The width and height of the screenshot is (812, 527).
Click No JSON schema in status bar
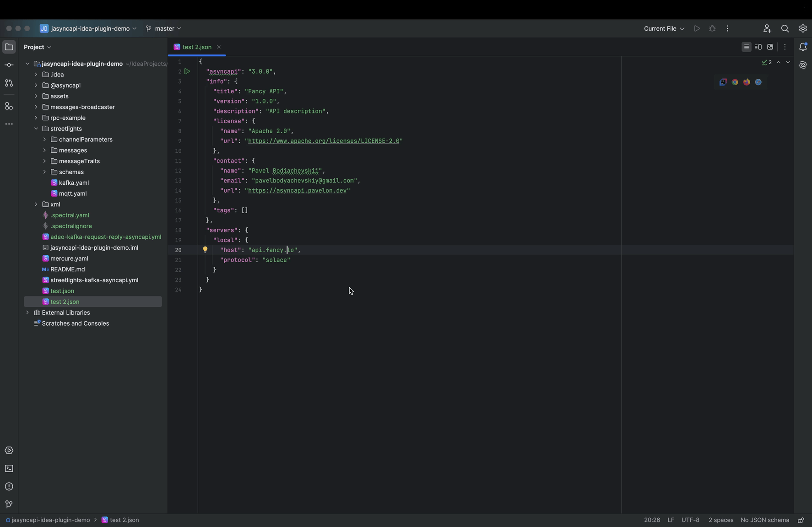point(764,520)
